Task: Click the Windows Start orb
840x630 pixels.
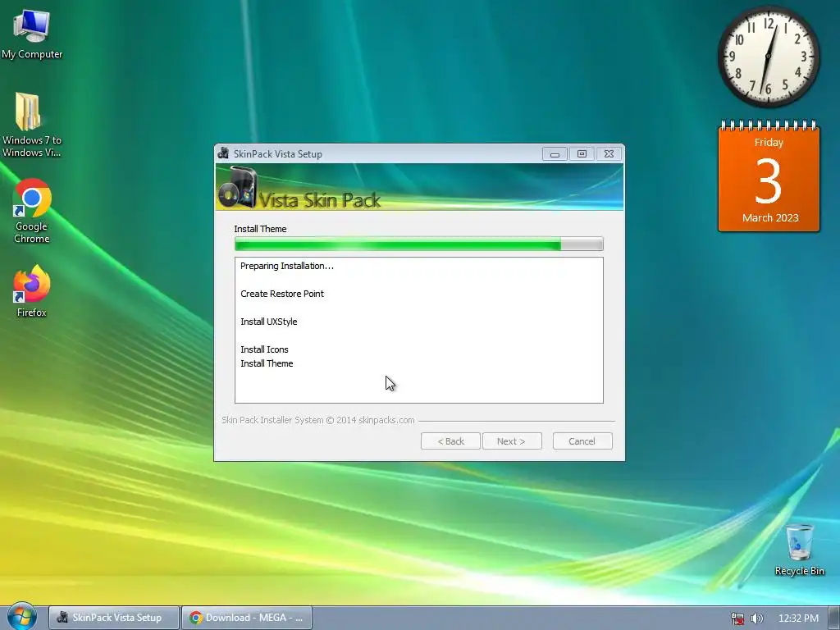Action: [21, 617]
